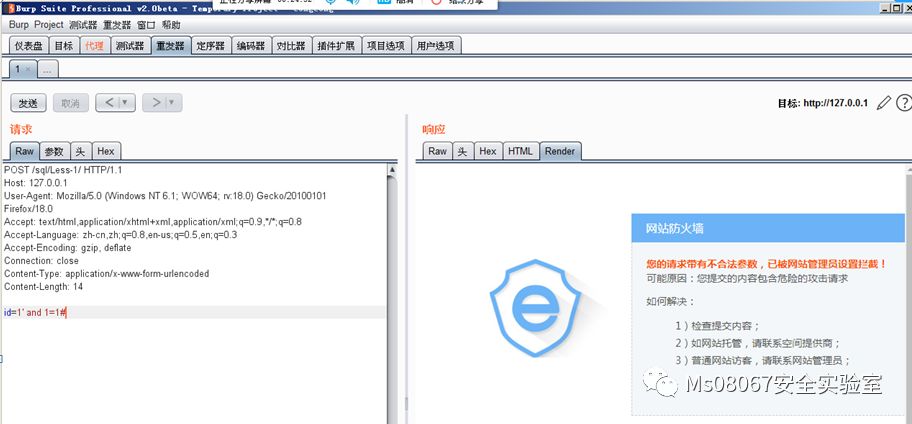Image resolution: width=912 pixels, height=424 pixels.
Task: Click the response pane vertical scrollbar
Action: click(x=909, y=294)
